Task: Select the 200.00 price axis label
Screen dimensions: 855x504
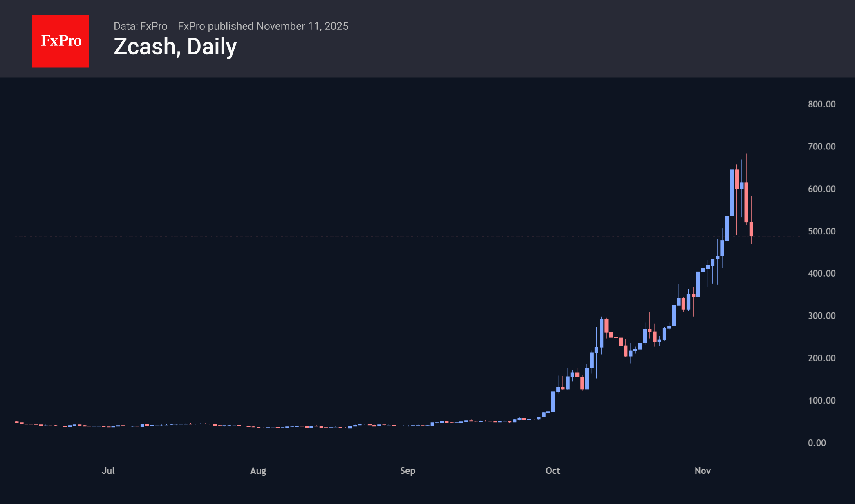Action: (821, 358)
